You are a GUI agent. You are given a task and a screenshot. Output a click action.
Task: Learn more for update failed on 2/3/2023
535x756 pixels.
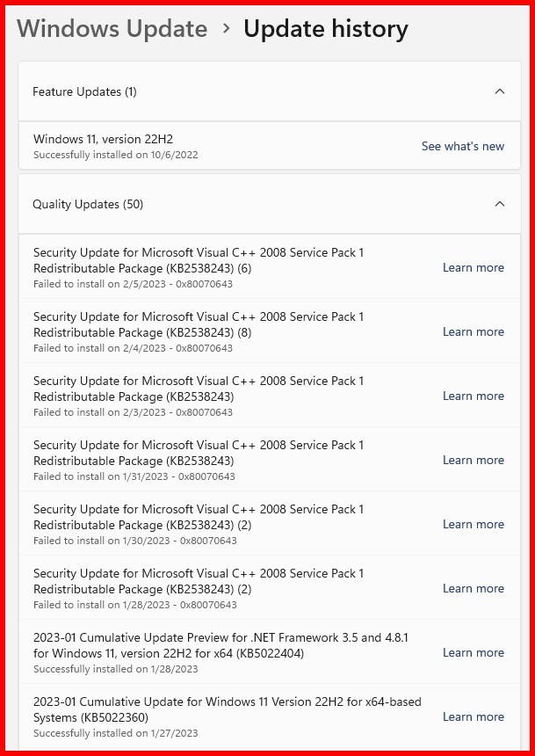[474, 396]
